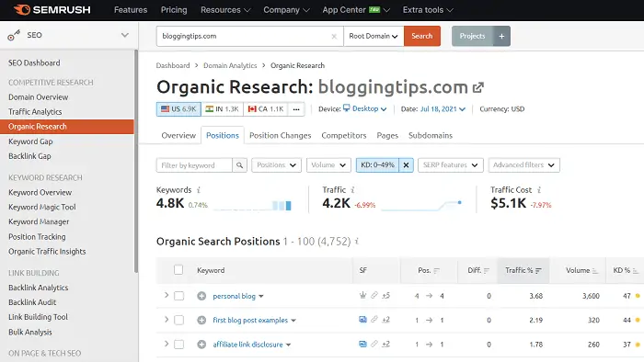Click info icon next to Organic Search Positions
Viewport: 644px width, 362px height.
357,241
